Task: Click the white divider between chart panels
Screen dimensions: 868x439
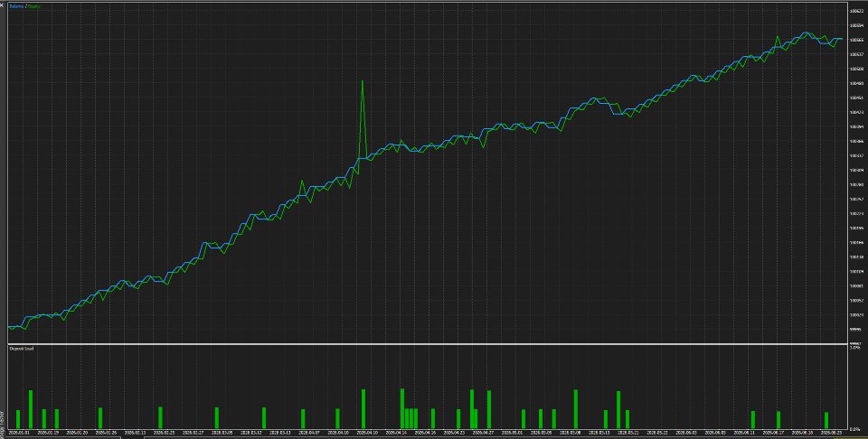Action: 428,344
